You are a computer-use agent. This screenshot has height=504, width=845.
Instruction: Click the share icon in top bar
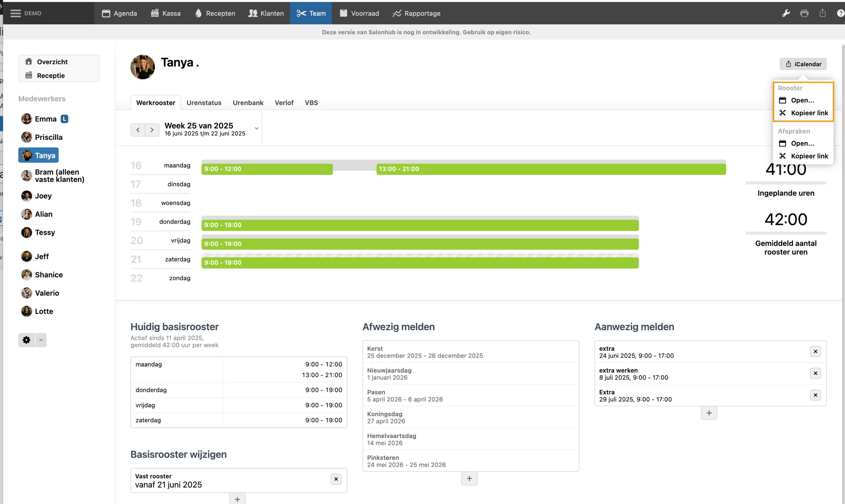click(x=822, y=13)
